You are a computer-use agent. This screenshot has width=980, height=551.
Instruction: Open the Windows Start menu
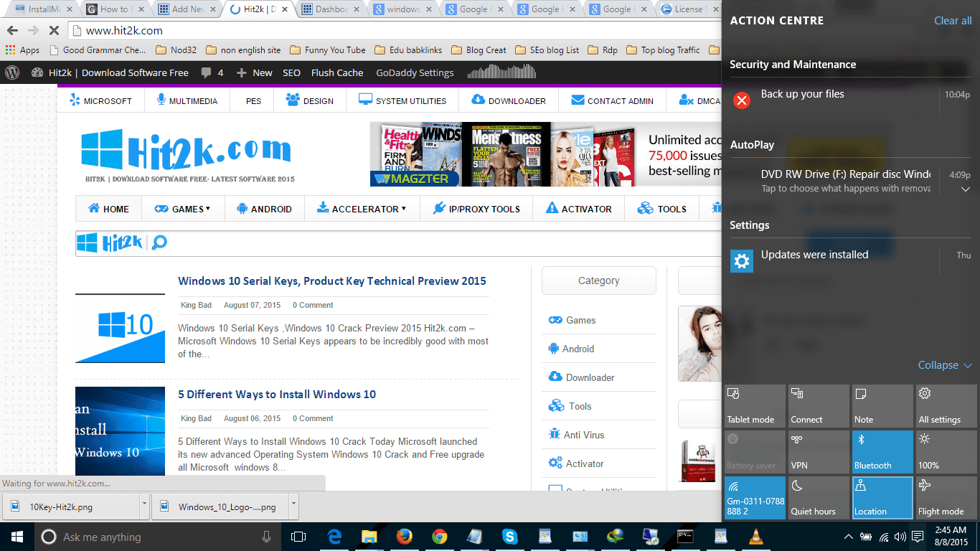point(17,537)
